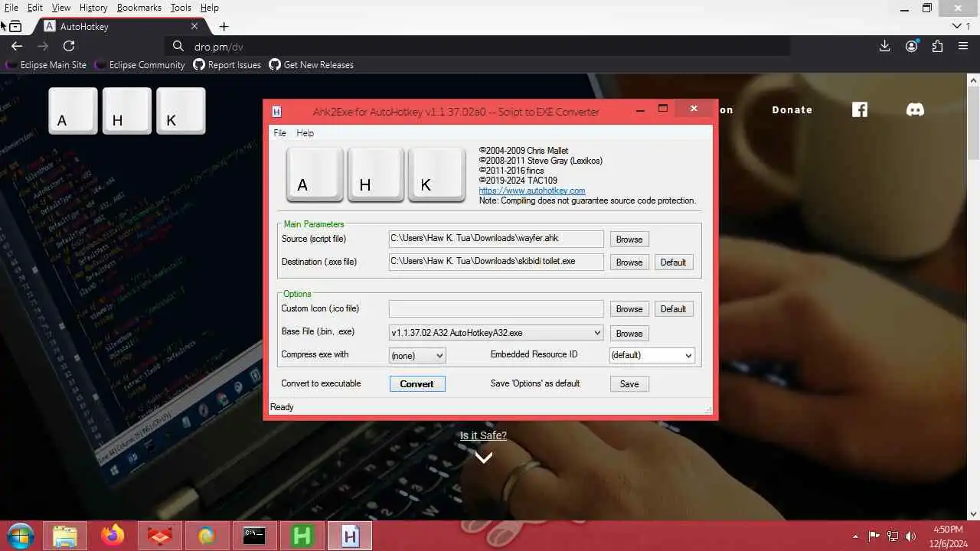Click the round browser icon in the taskbar
Image resolution: width=980 pixels, height=551 pixels.
click(207, 536)
